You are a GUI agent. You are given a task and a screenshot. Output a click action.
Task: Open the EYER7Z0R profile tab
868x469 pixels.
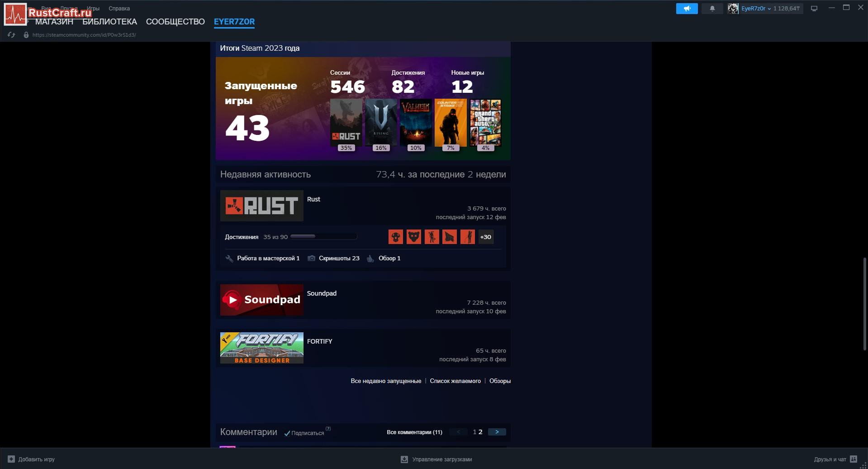pos(234,22)
